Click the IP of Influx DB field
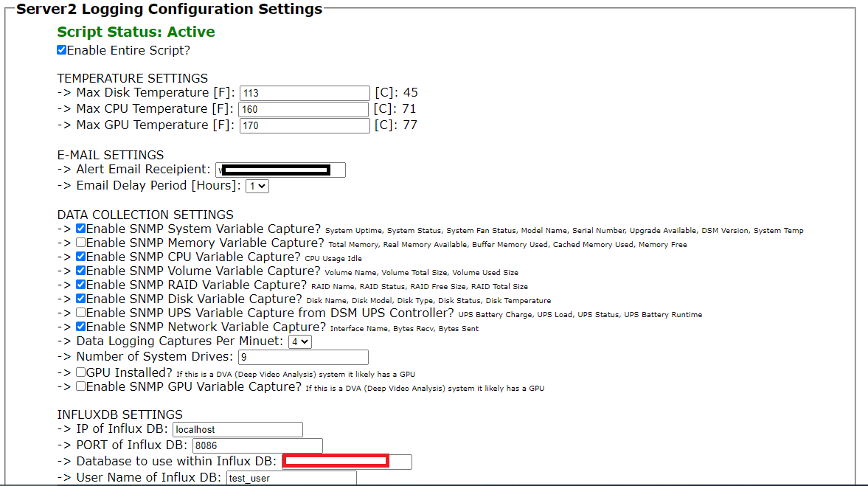This screenshot has height=486, width=868. tap(237, 429)
